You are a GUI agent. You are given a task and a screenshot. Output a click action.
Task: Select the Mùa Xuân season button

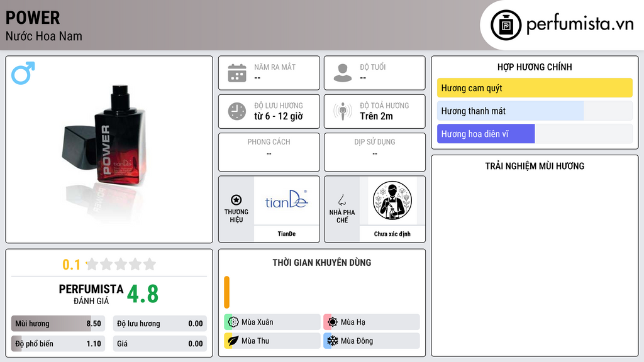pyautogui.click(x=272, y=322)
